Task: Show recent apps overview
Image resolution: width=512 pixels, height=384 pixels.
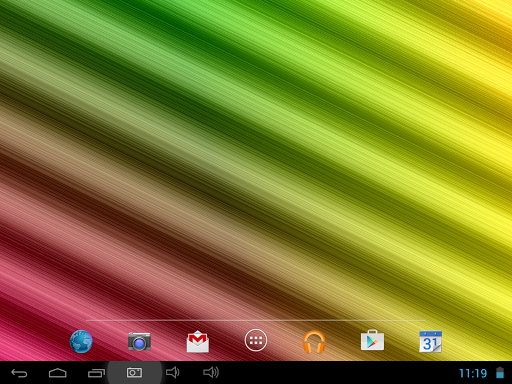Action: click(96, 373)
